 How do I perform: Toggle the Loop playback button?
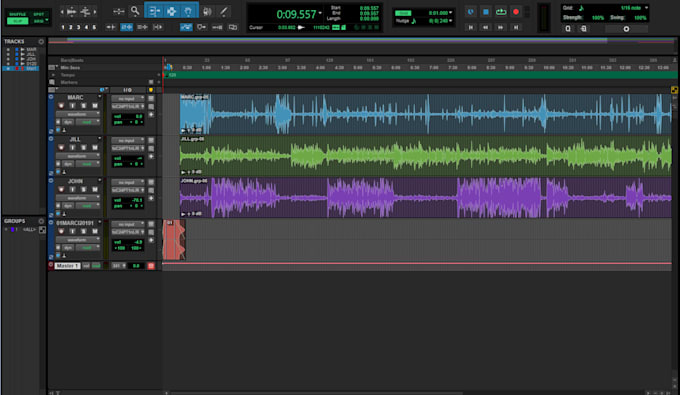pos(501,12)
